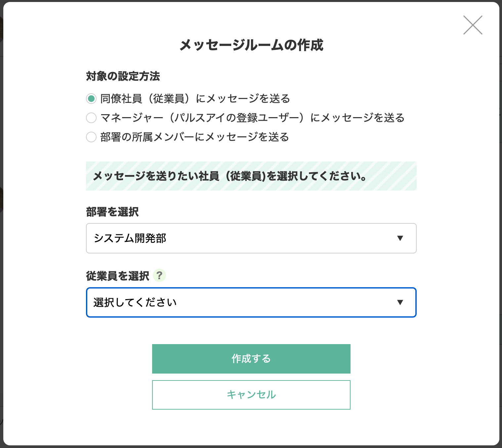Click the arrow icon on システム開発部 dropdown
Image resolution: width=502 pixels, height=448 pixels.
400,238
